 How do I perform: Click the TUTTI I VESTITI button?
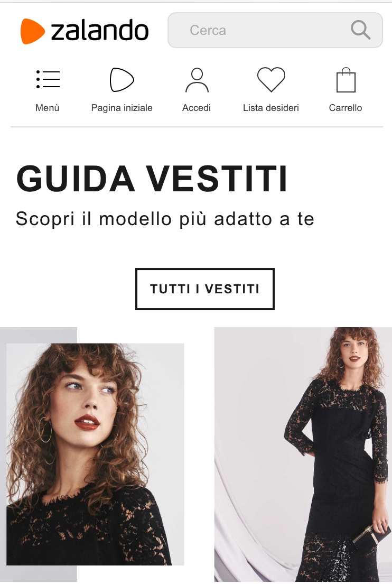click(x=205, y=289)
